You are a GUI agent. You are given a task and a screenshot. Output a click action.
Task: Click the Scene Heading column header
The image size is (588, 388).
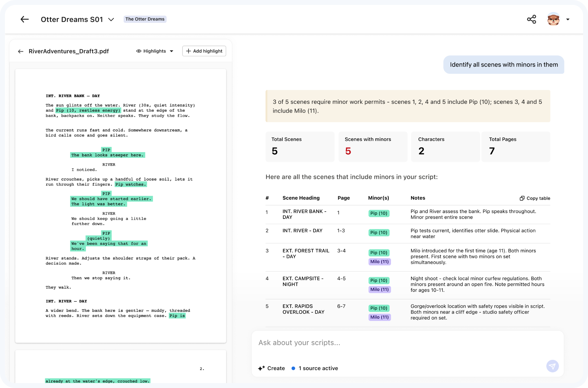pyautogui.click(x=301, y=198)
